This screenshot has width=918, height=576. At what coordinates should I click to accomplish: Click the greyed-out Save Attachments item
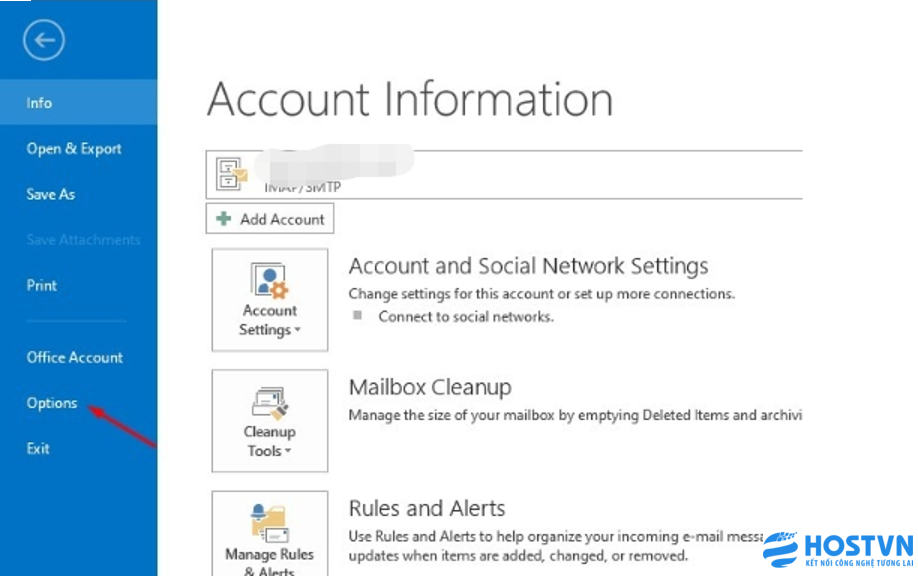pos(83,240)
